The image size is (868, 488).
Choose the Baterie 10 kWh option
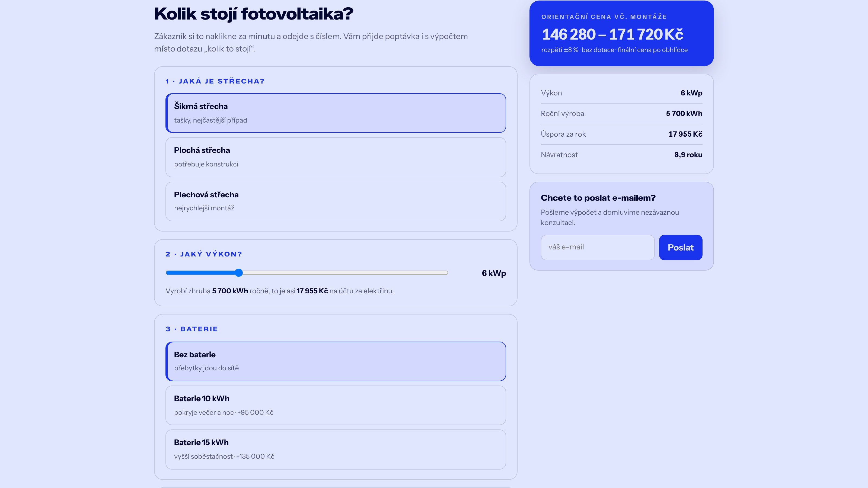click(x=336, y=406)
